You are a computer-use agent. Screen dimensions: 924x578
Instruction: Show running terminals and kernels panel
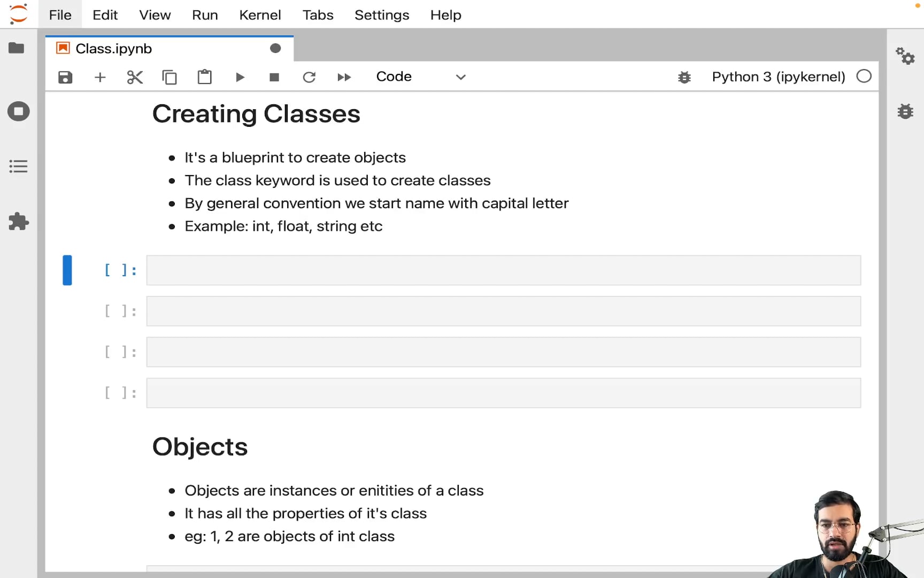18,111
